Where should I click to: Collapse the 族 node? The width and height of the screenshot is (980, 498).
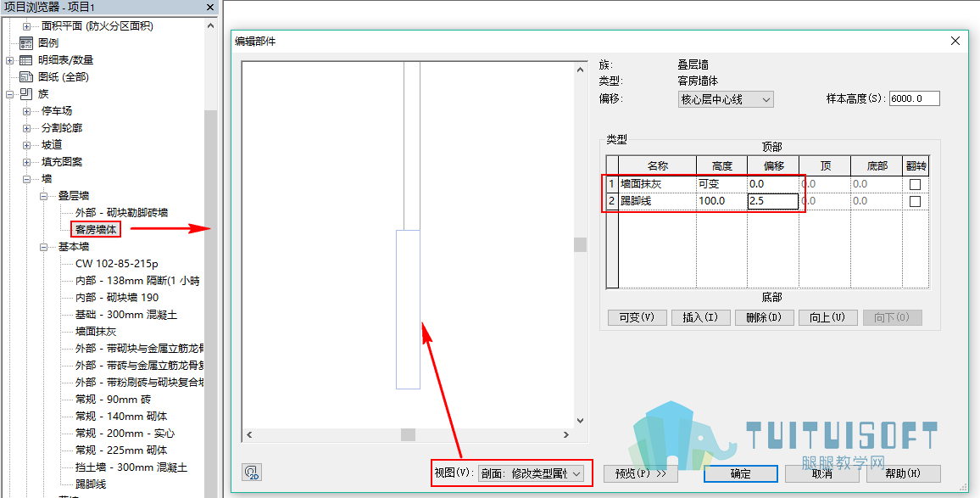tap(10, 94)
